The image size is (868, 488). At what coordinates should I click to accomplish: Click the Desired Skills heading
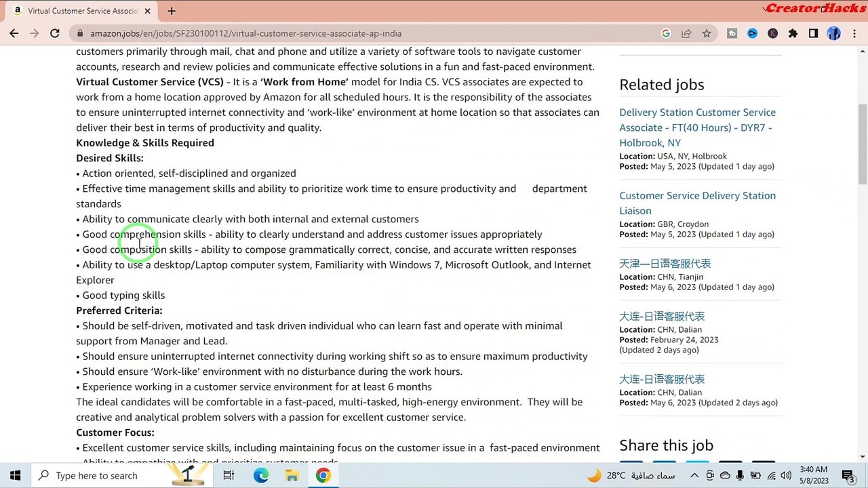[x=110, y=158]
